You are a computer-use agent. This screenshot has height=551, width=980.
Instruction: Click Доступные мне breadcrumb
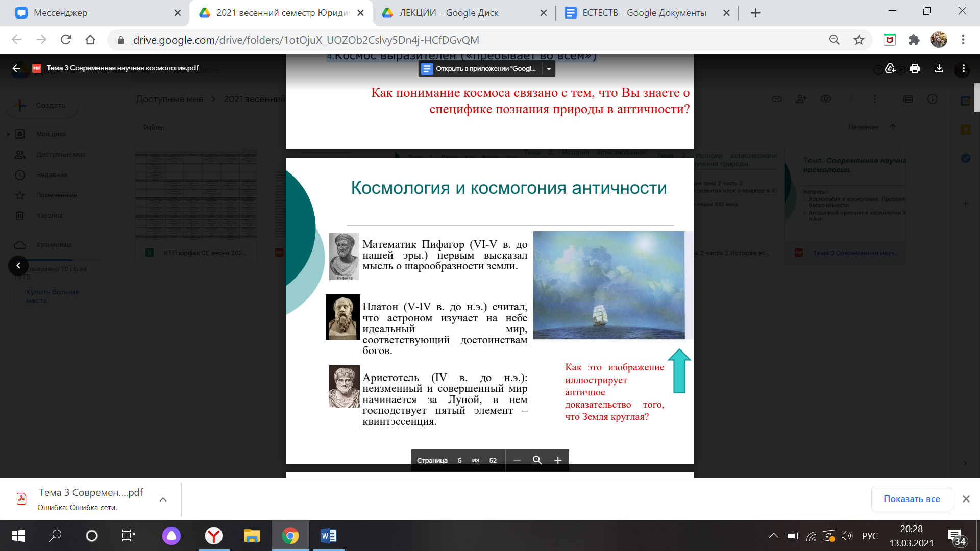(x=169, y=99)
